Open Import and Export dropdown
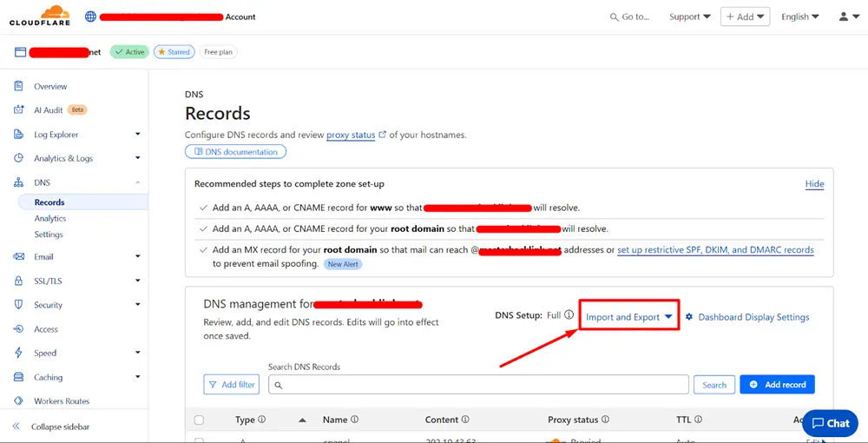This screenshot has width=868, height=443. pyautogui.click(x=629, y=317)
